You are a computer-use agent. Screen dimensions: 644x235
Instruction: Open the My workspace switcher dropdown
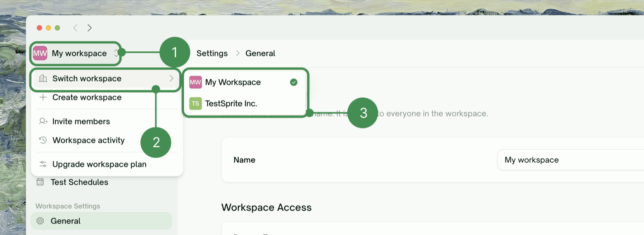coord(75,54)
